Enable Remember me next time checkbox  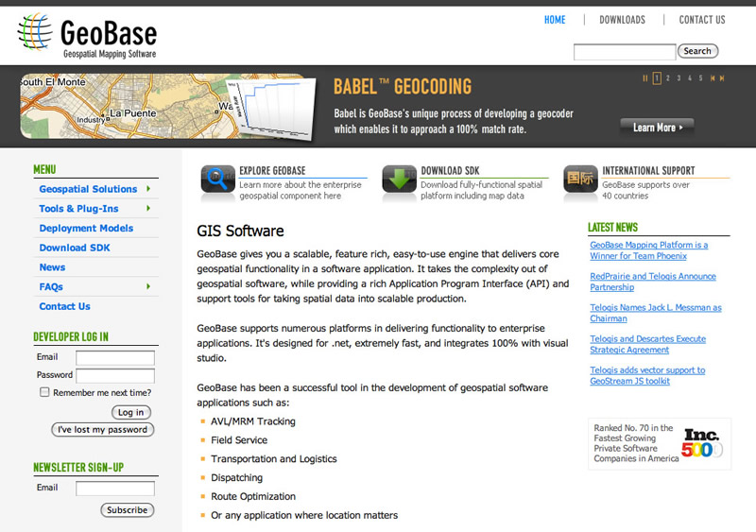44,392
